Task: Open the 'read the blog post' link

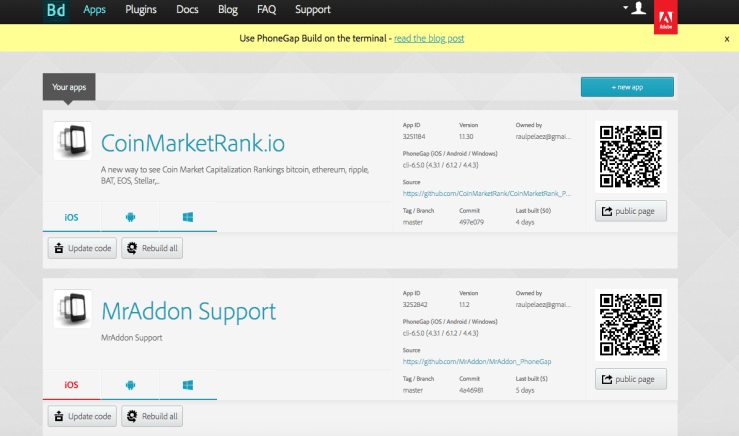Action: pos(428,39)
